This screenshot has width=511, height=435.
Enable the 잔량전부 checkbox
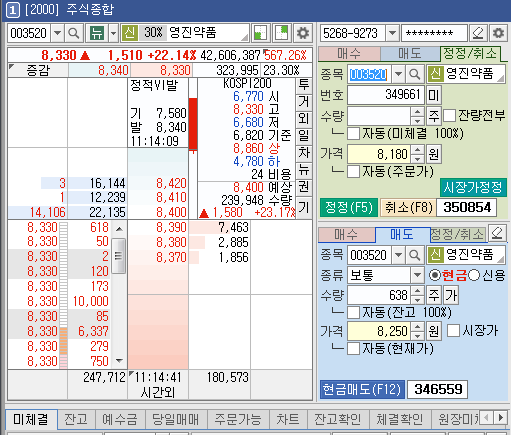pyautogui.click(x=450, y=116)
